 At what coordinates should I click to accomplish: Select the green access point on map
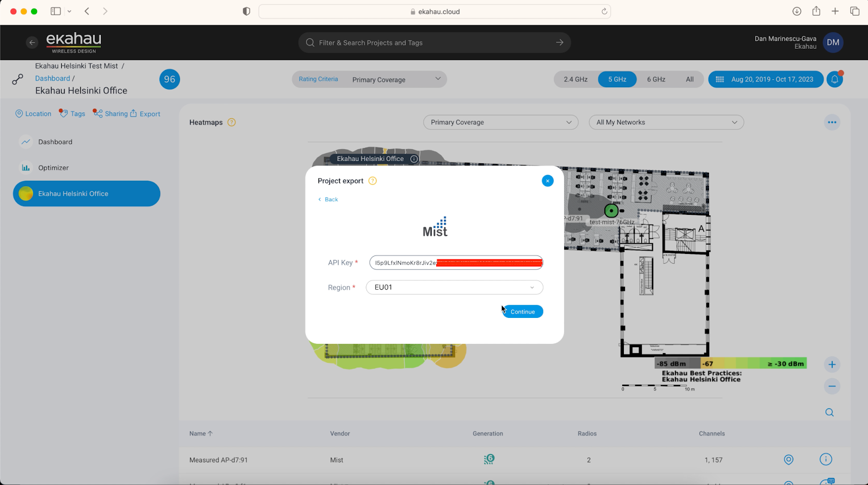click(x=611, y=210)
